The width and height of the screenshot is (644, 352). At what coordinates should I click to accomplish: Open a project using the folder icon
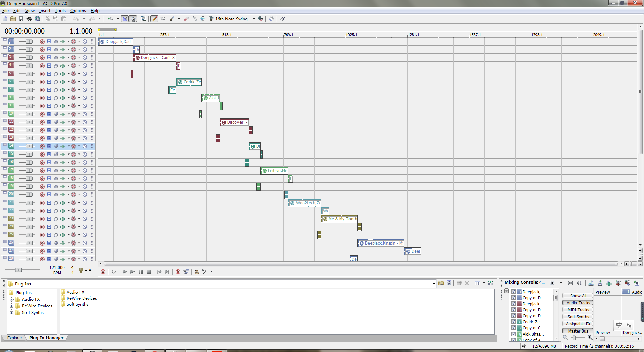click(13, 19)
